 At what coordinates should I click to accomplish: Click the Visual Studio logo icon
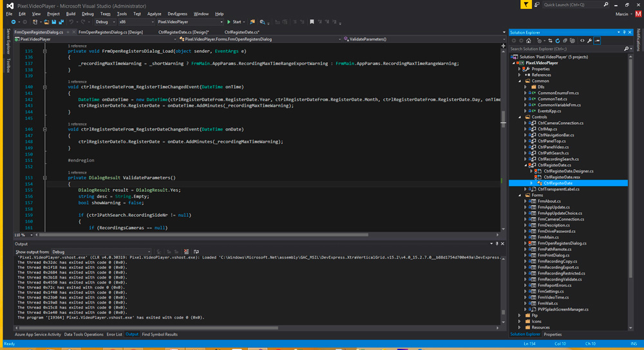pyautogui.click(x=10, y=6)
